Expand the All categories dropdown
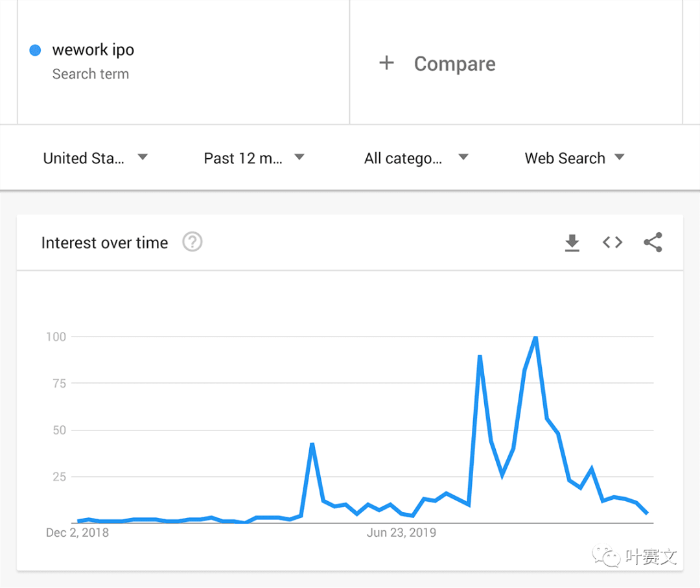 click(x=416, y=158)
